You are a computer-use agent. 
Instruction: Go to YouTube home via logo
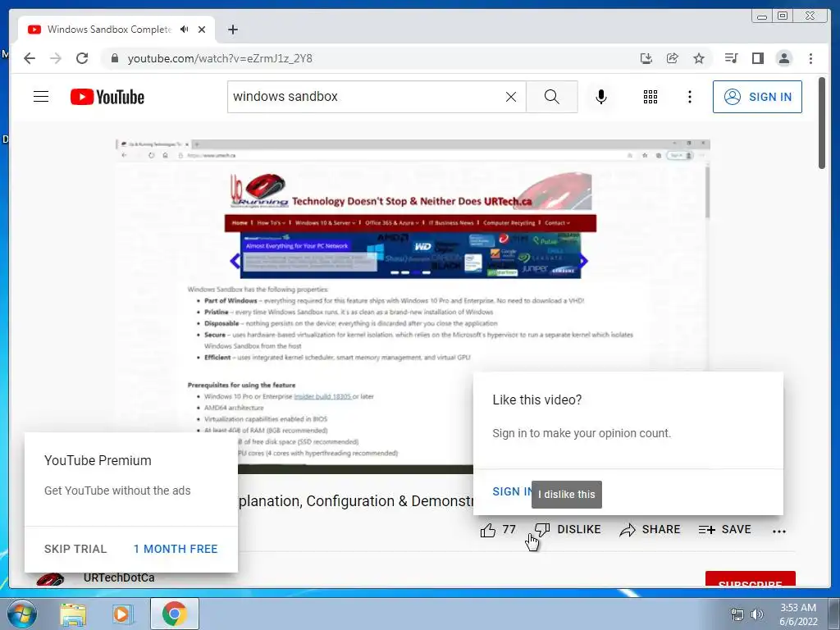point(107,97)
